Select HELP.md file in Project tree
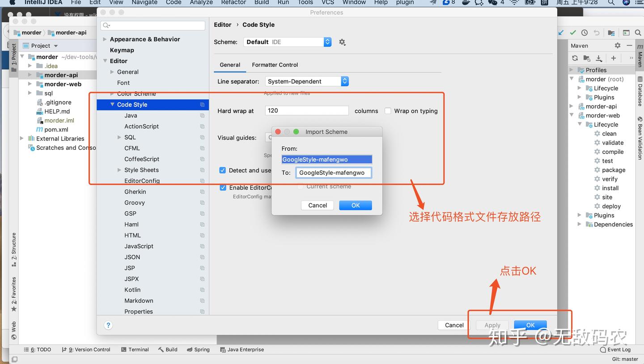Screen dimensions: 644x364 57,111
